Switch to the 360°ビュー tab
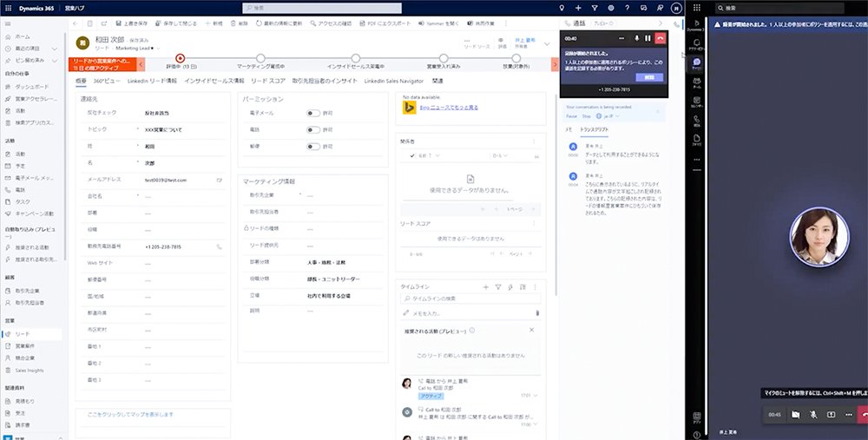 tap(107, 81)
